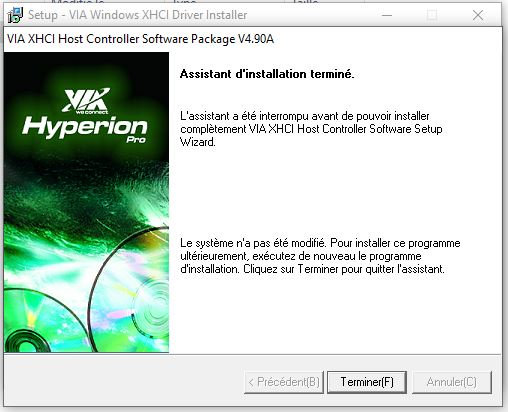Click the VIA logo in the banner

pos(86,100)
